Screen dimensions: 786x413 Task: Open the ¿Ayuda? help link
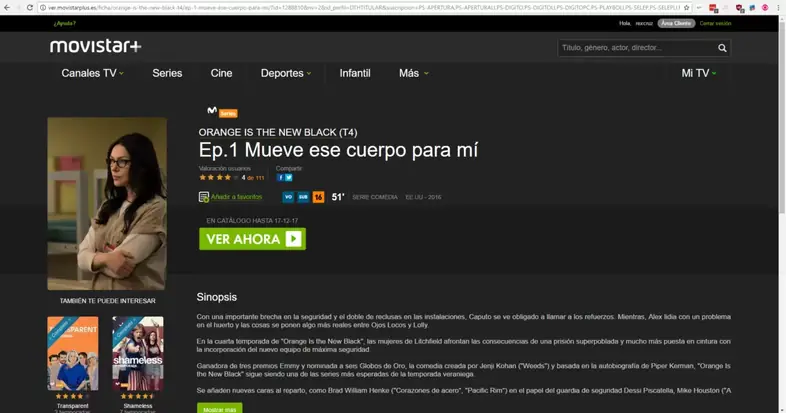click(x=65, y=24)
